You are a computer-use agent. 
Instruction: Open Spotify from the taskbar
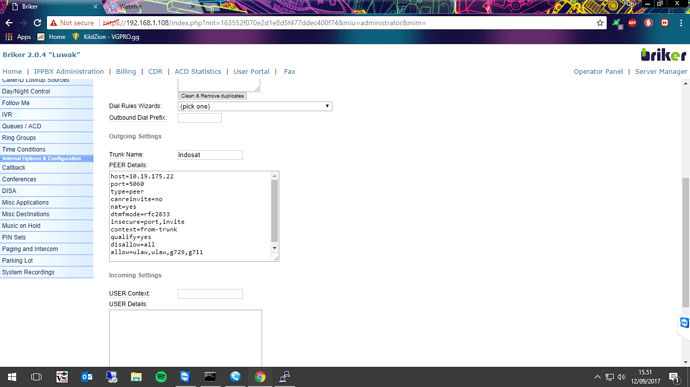[161, 377]
